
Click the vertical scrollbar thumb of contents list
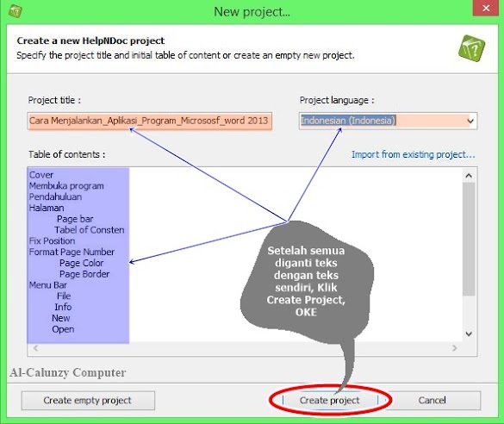click(x=469, y=239)
